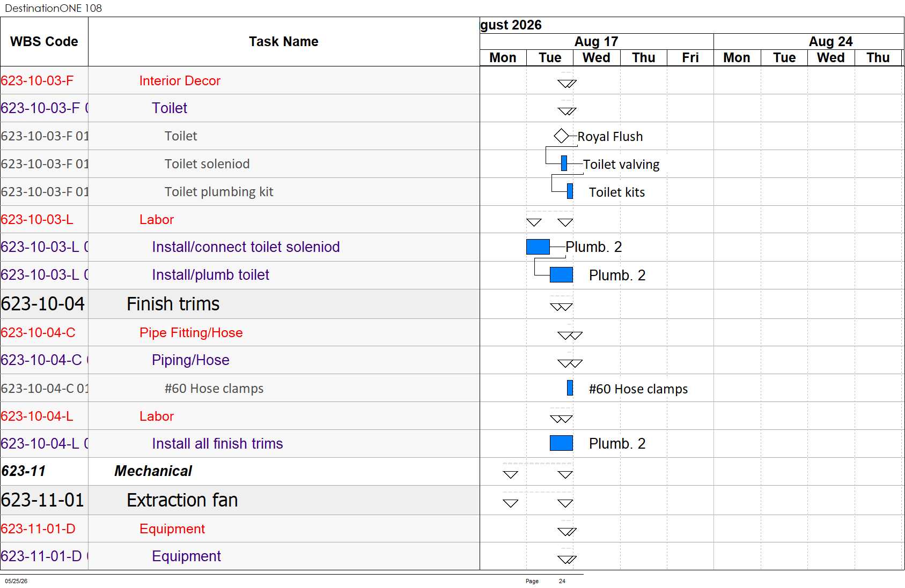The image size is (905, 588).
Task: Select the Toilet kits task bar
Action: point(570,191)
